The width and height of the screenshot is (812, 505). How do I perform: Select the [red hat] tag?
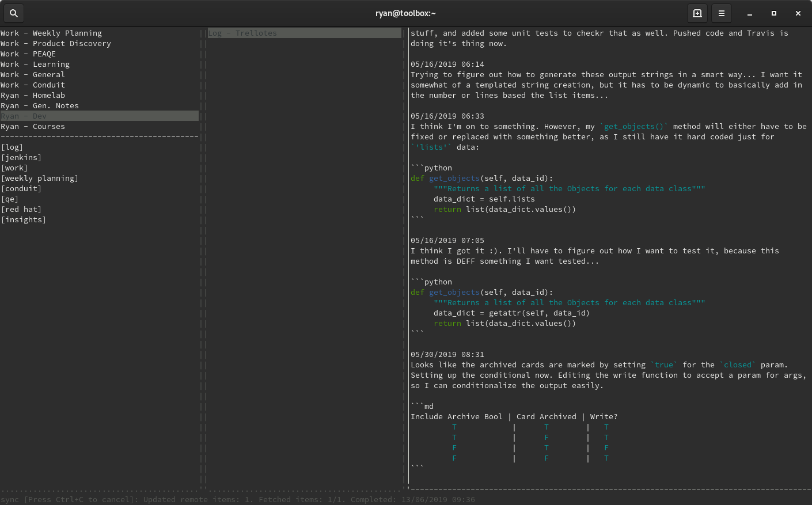coord(21,210)
